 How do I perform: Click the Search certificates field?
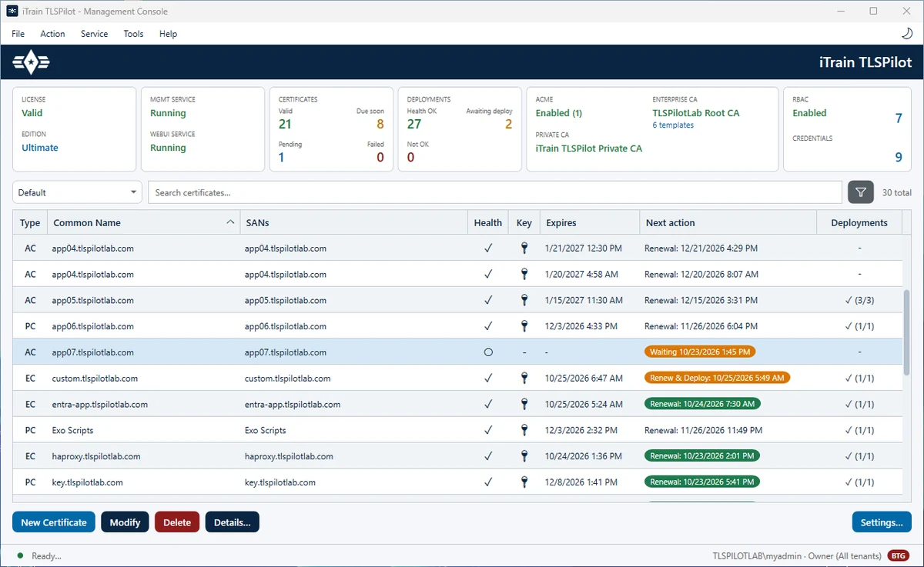(x=495, y=192)
